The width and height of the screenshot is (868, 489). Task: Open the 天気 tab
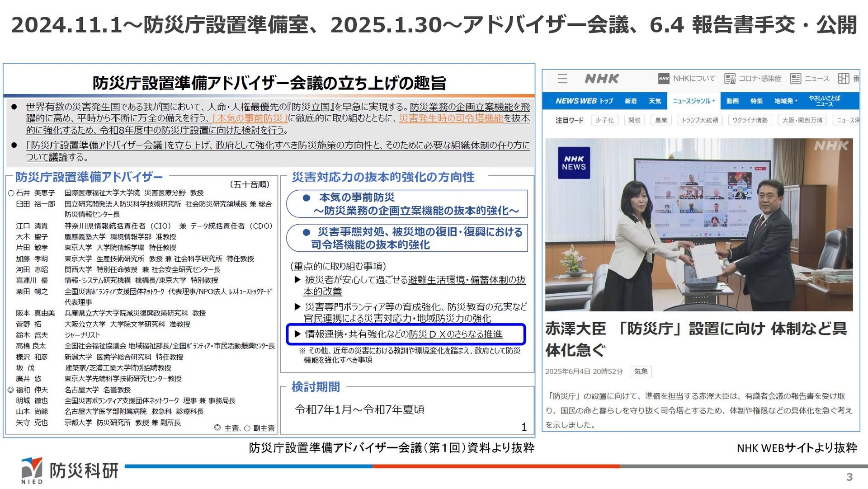pos(655,101)
